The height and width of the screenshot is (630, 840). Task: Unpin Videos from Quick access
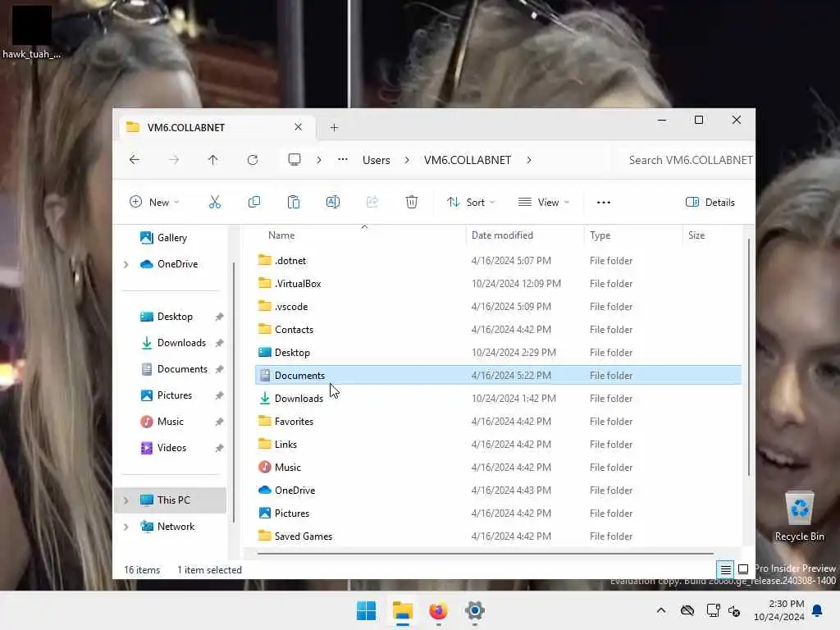(219, 448)
